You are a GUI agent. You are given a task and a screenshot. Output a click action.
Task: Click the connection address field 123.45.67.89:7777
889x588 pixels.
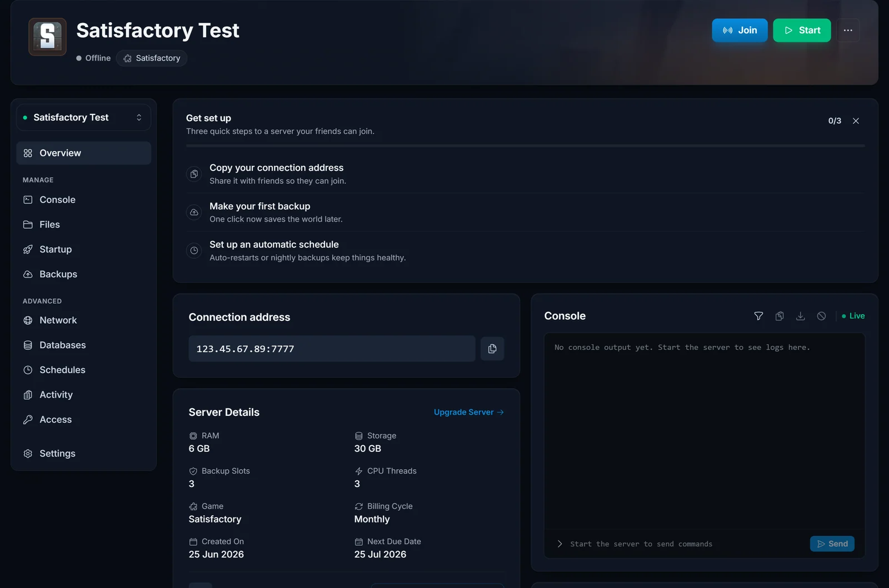332,349
